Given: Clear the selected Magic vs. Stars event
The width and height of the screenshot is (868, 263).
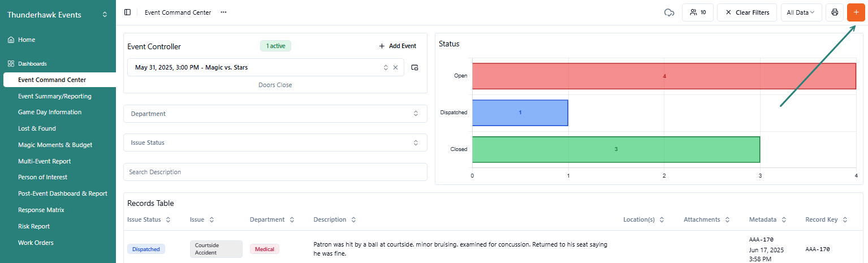Looking at the screenshot, I should tap(396, 67).
